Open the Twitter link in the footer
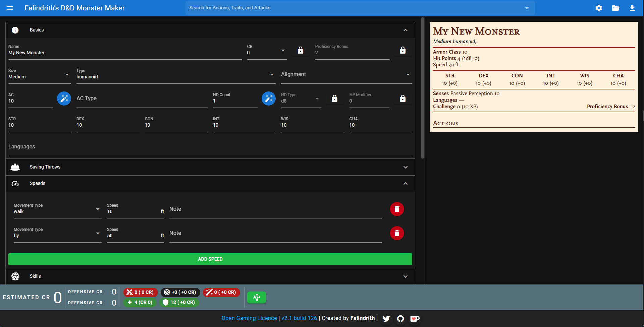Screen dimensions: 644x327 click(x=386, y=318)
